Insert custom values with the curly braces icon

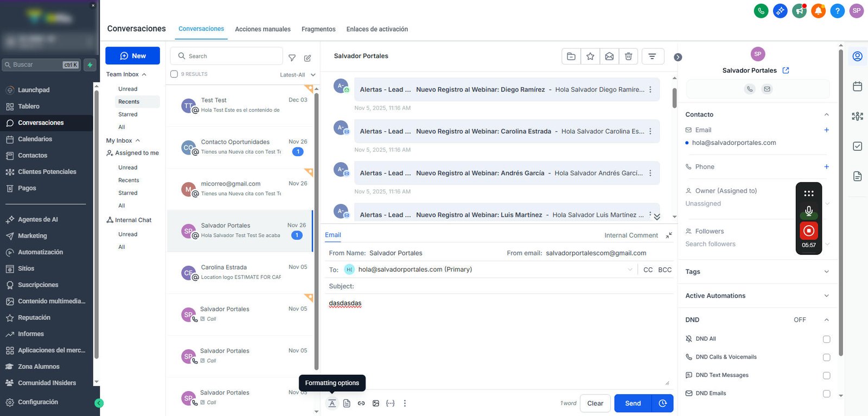pyautogui.click(x=390, y=403)
